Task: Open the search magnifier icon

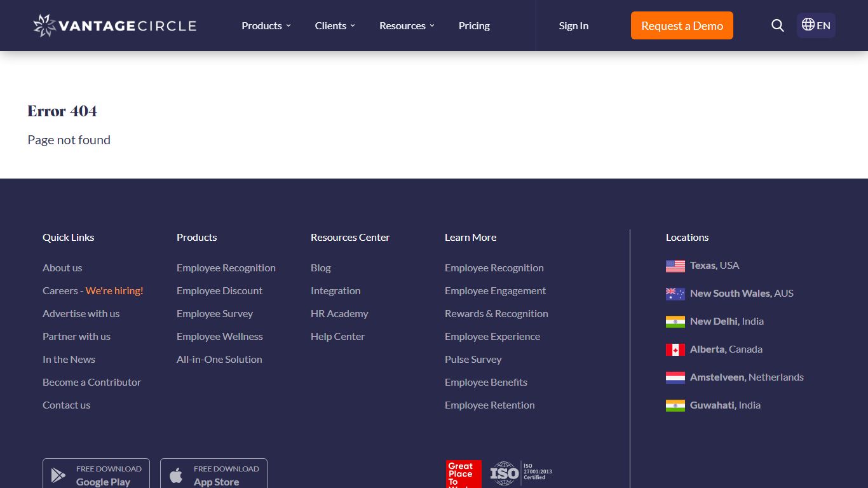Action: [778, 25]
